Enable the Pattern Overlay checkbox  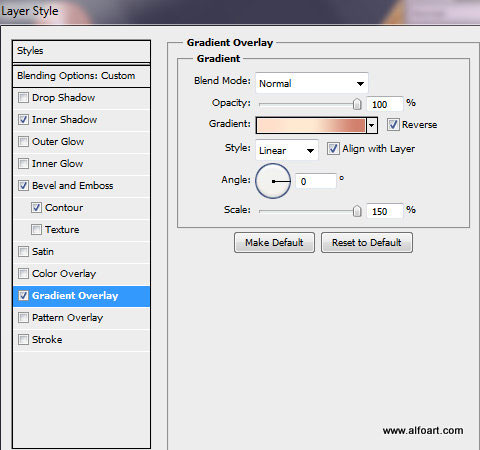tap(23, 318)
